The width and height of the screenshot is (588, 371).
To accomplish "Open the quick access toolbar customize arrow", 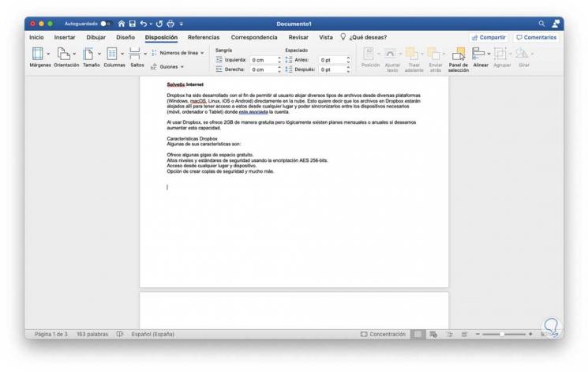I will click(181, 24).
